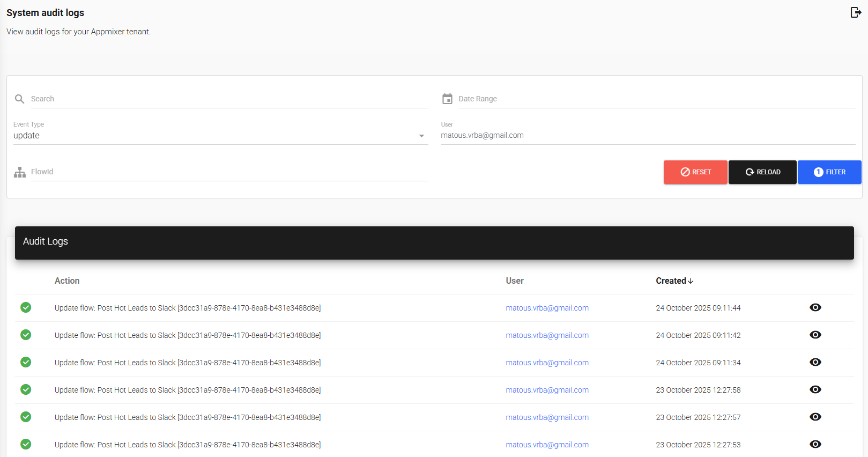Focus the FlowId input field
The width and height of the screenshot is (868, 457).
[229, 172]
